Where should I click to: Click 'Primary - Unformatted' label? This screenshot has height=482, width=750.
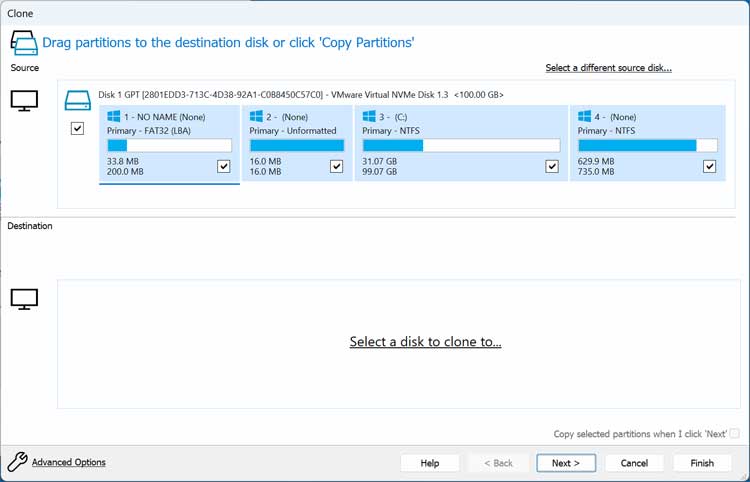[293, 131]
